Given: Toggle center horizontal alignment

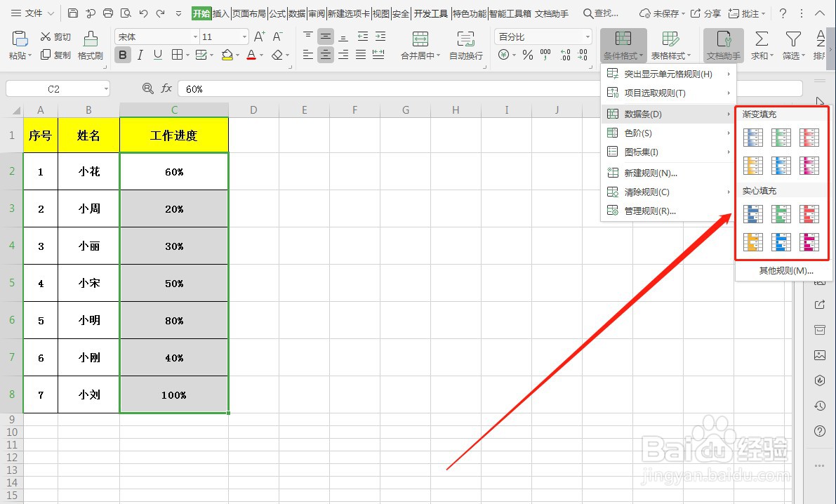Looking at the screenshot, I should pos(326,55).
